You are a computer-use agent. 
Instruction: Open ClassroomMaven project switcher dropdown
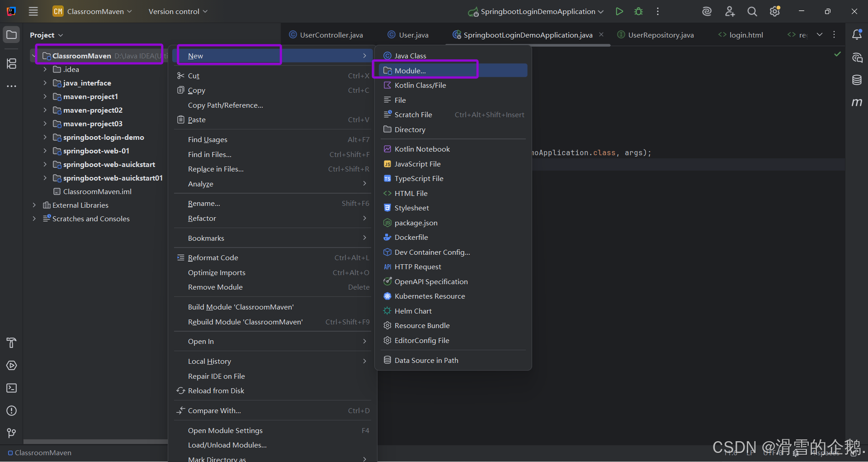[x=93, y=11]
